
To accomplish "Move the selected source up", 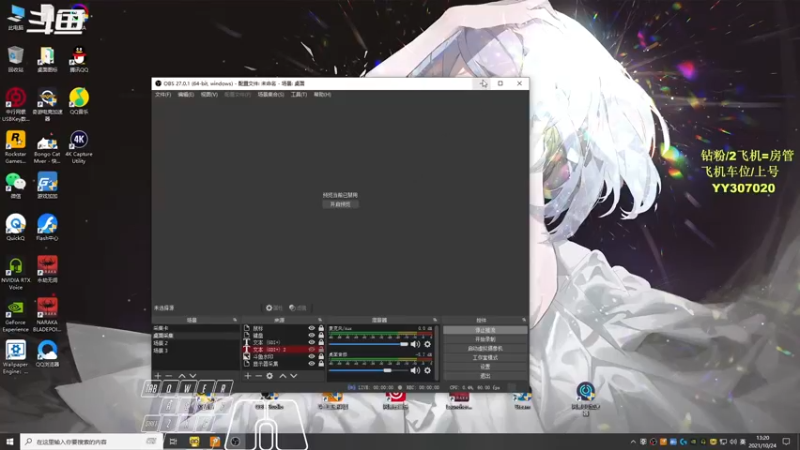I will pyautogui.click(x=283, y=376).
